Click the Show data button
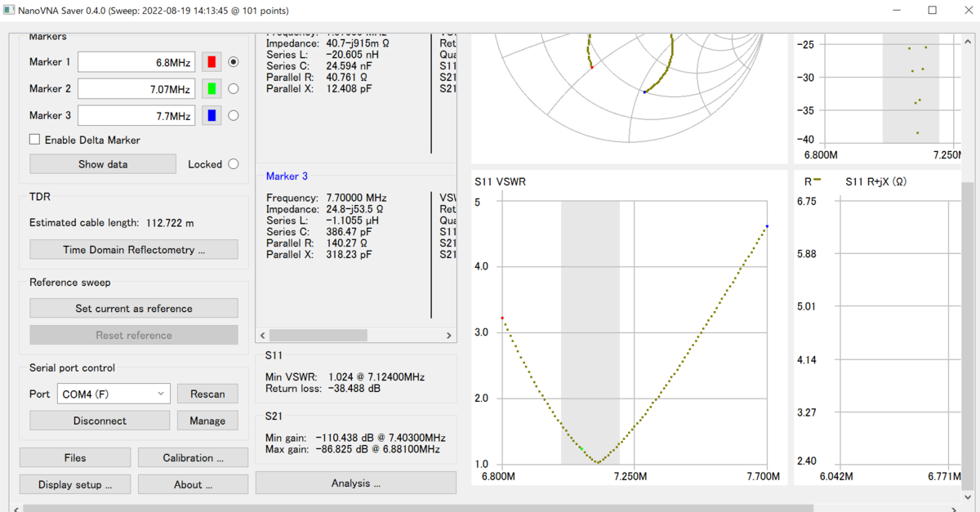The height and width of the screenshot is (512, 980). coord(103,164)
